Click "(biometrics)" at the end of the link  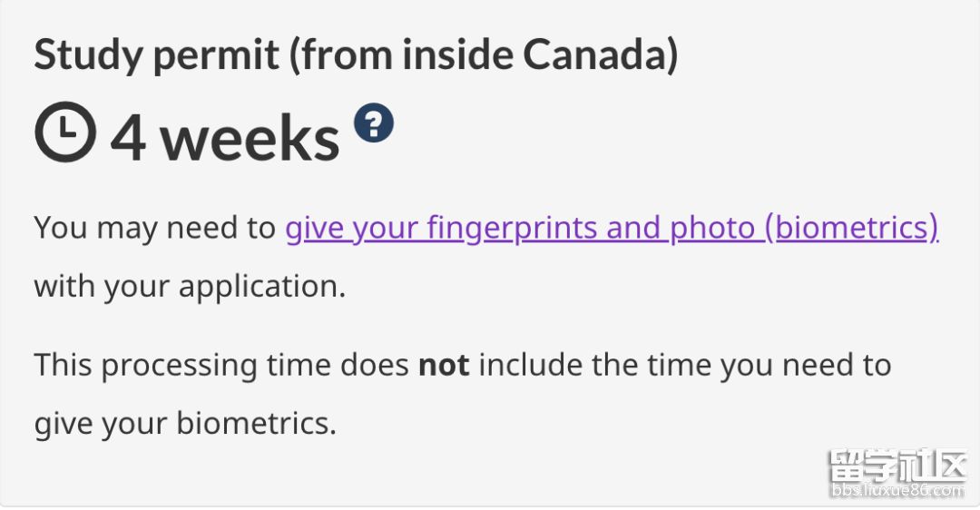tap(850, 228)
